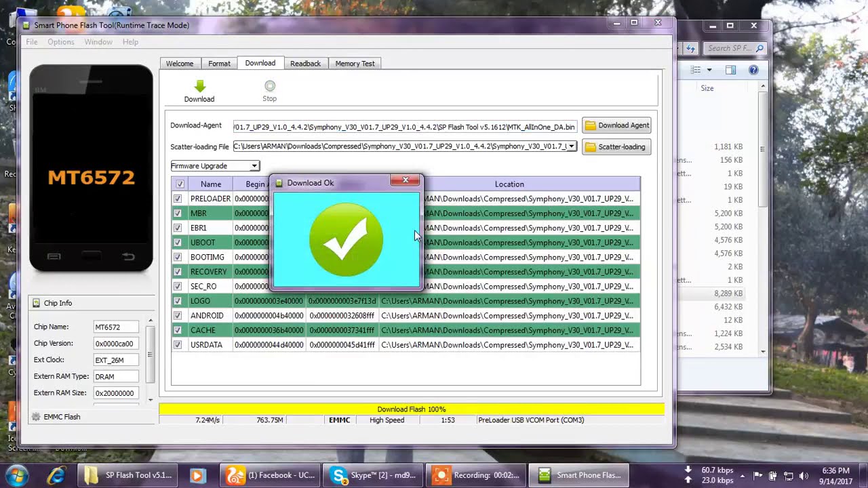Click the Scatter-loading button
The image size is (868, 488).
tap(616, 147)
